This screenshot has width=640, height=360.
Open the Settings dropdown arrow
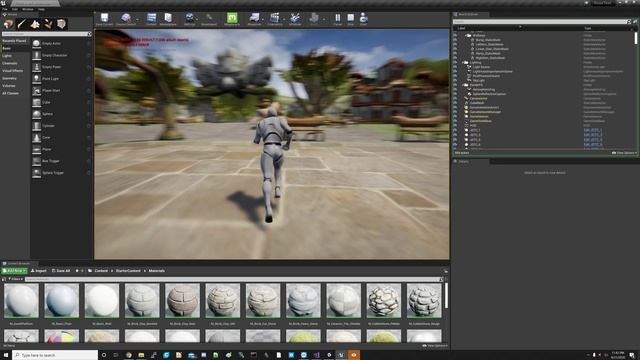click(197, 19)
